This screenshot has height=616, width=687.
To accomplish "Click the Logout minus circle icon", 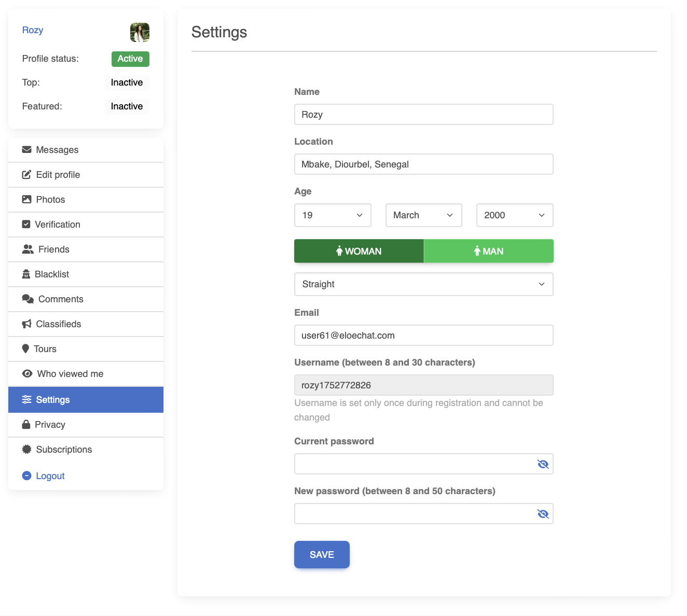I will pyautogui.click(x=26, y=475).
